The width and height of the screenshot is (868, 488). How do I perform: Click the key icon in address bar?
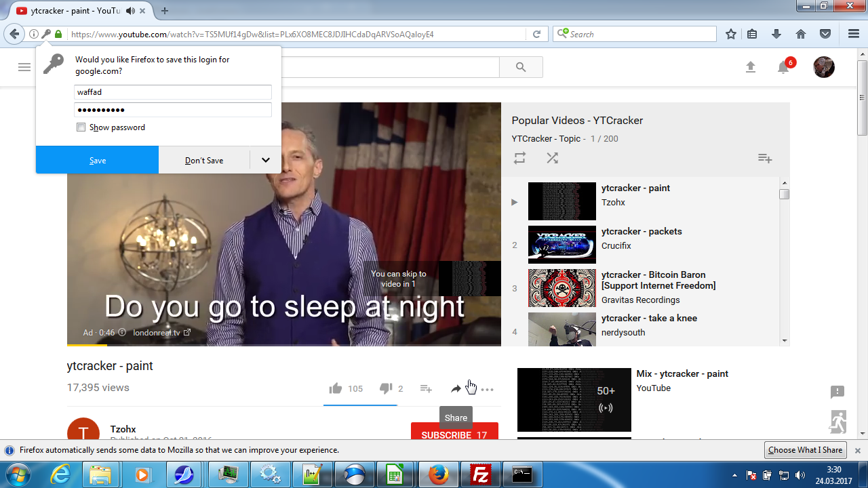(x=46, y=34)
